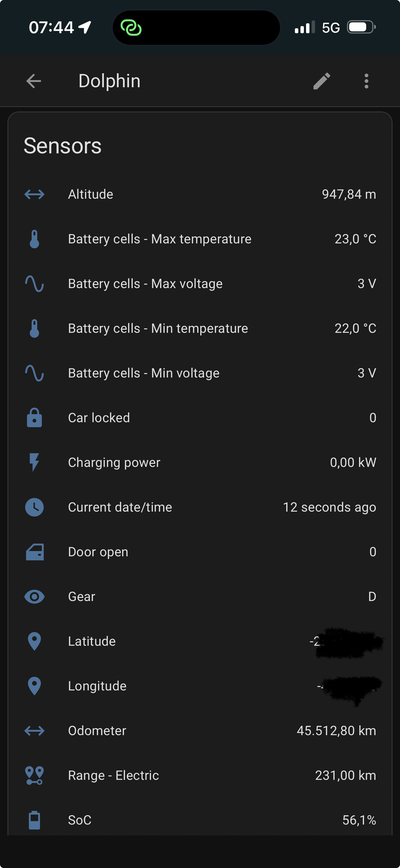Tap the Gear eye icon
400x868 pixels.
point(34,597)
